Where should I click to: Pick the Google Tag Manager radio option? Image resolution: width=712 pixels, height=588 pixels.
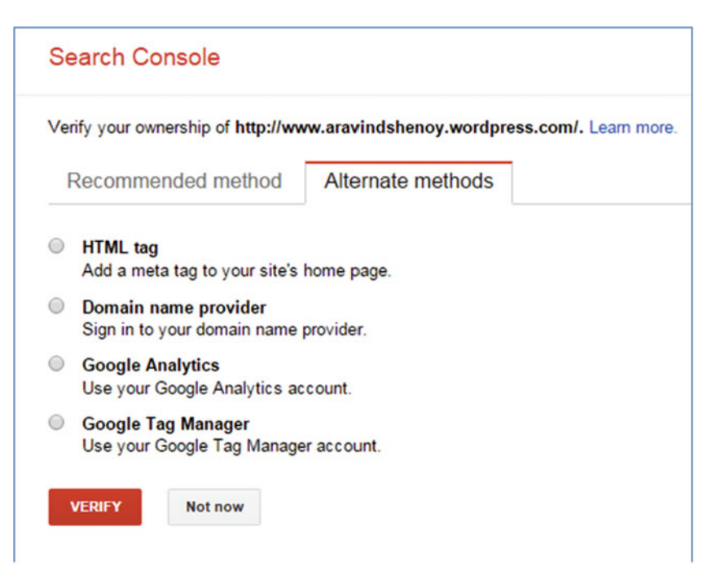tap(56, 423)
